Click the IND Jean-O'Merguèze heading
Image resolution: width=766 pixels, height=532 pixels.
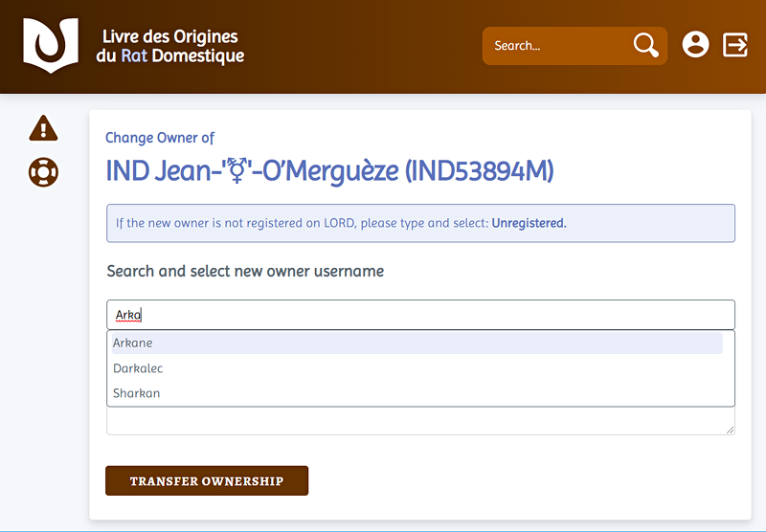pyautogui.click(x=329, y=171)
